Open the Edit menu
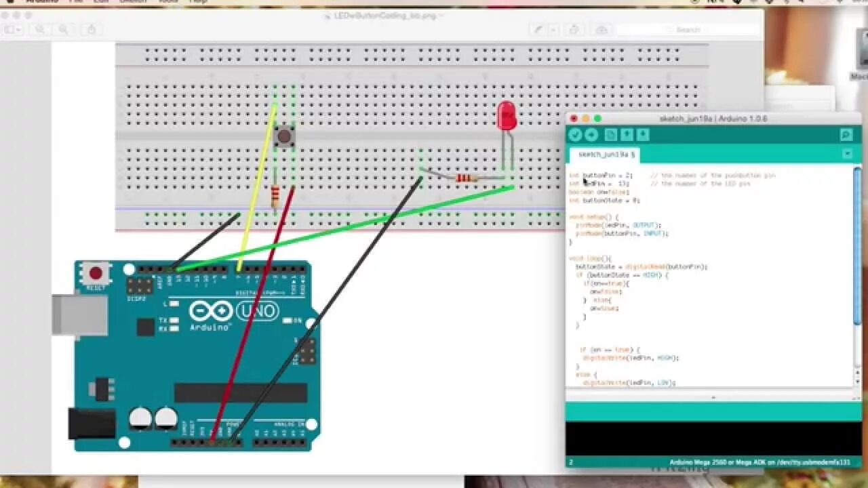868x488 pixels. 101,2
